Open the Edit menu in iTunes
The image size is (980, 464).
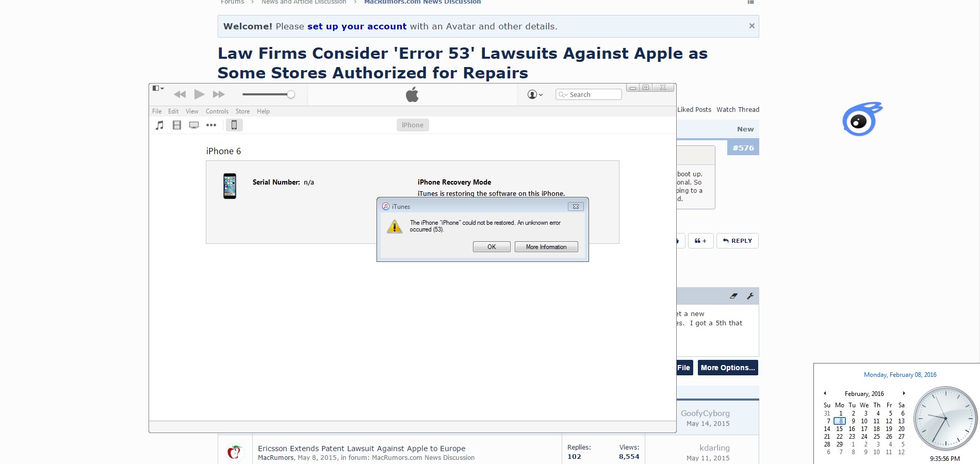pyautogui.click(x=173, y=111)
